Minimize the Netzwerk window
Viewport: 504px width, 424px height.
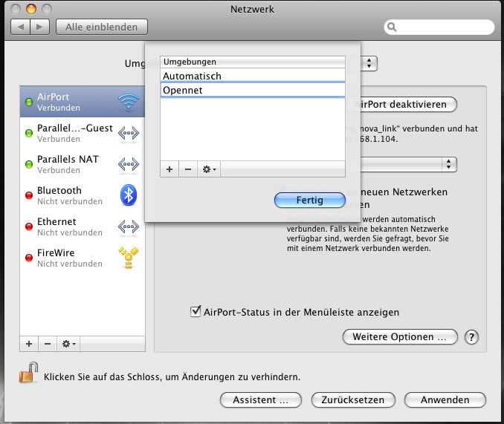(x=31, y=9)
